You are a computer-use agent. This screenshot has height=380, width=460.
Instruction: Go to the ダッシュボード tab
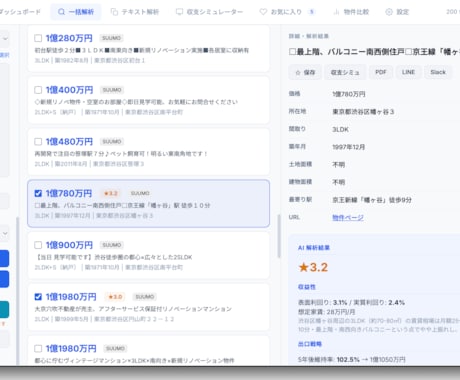[x=20, y=12]
